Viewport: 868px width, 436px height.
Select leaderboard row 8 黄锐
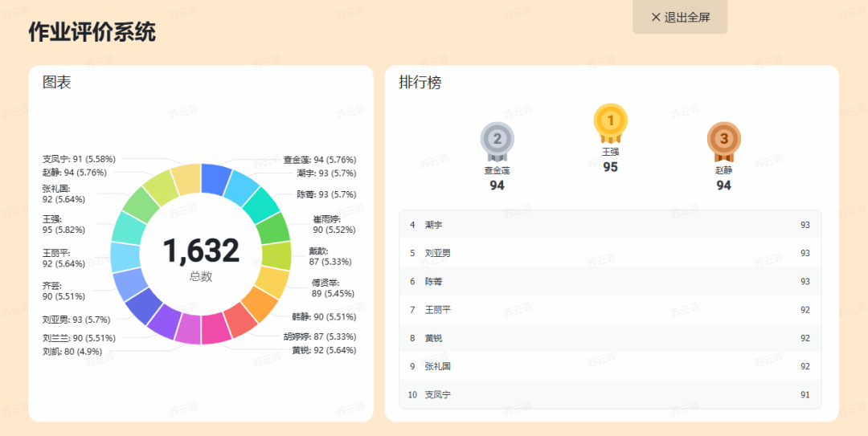(610, 338)
